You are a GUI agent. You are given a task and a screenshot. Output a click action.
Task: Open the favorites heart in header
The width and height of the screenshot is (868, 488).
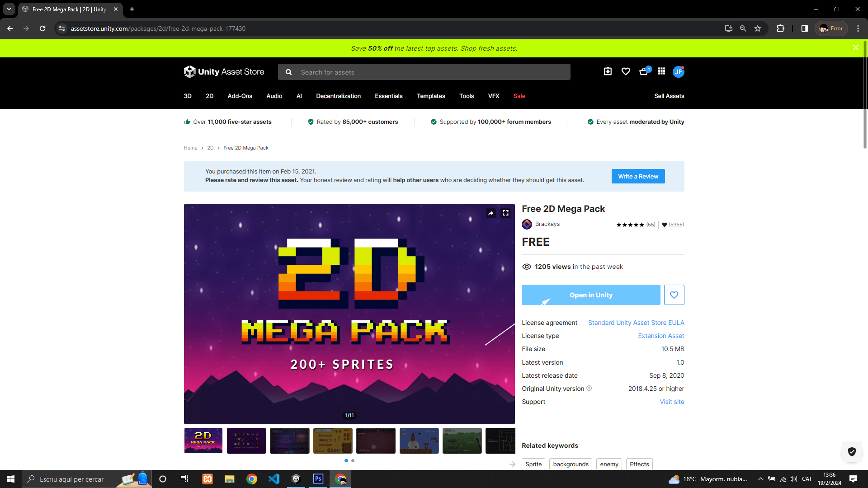[626, 71]
